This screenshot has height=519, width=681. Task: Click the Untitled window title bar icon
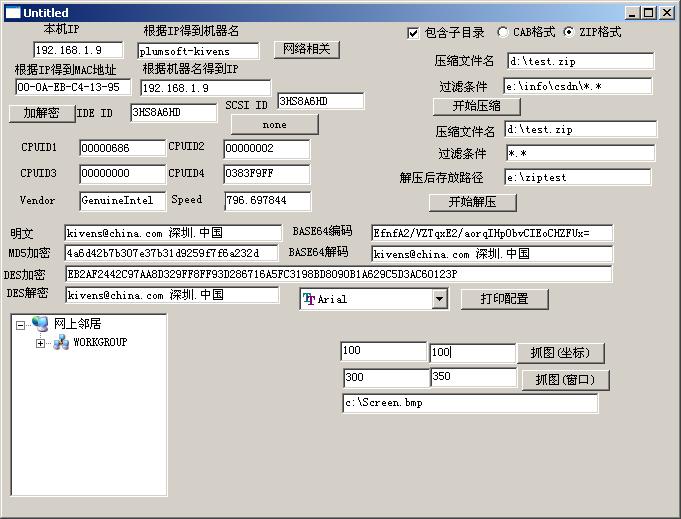coord(12,13)
